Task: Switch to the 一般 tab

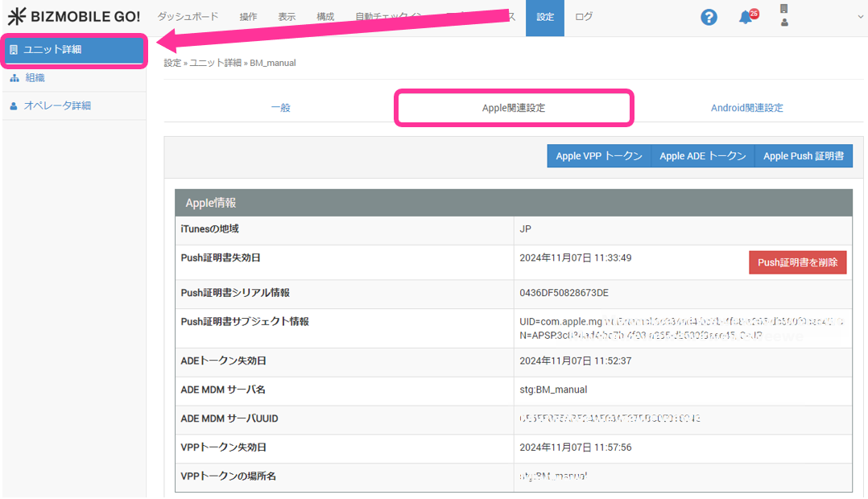Action: tap(280, 108)
